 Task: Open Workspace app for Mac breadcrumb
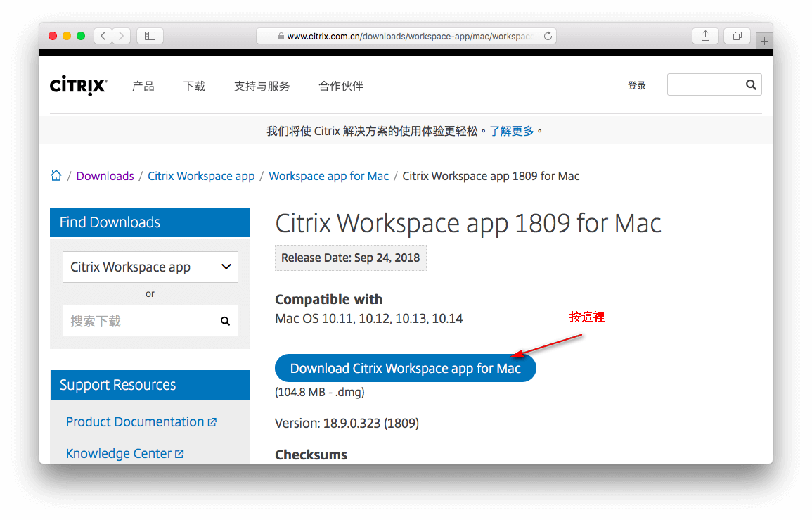coord(329,177)
